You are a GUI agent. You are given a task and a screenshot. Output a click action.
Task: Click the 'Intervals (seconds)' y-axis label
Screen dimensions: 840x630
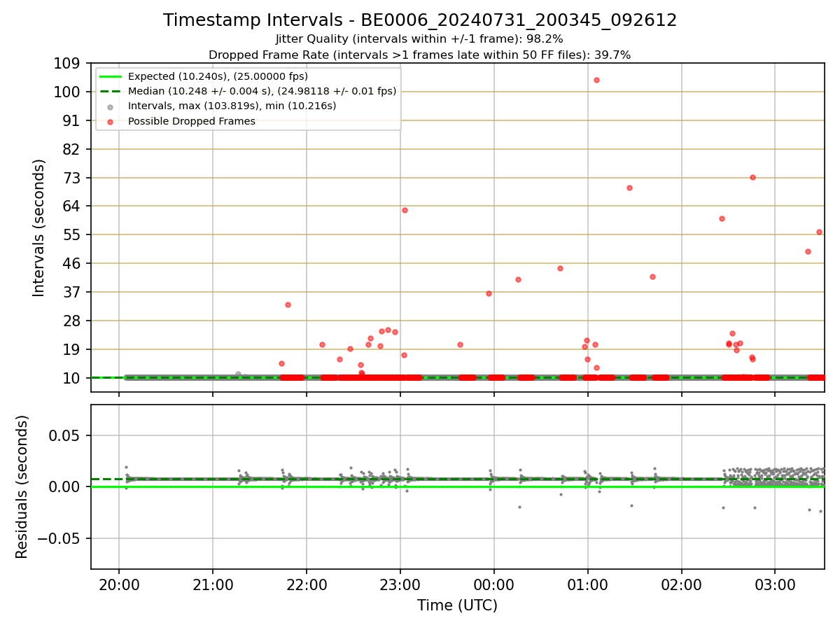coord(39,227)
